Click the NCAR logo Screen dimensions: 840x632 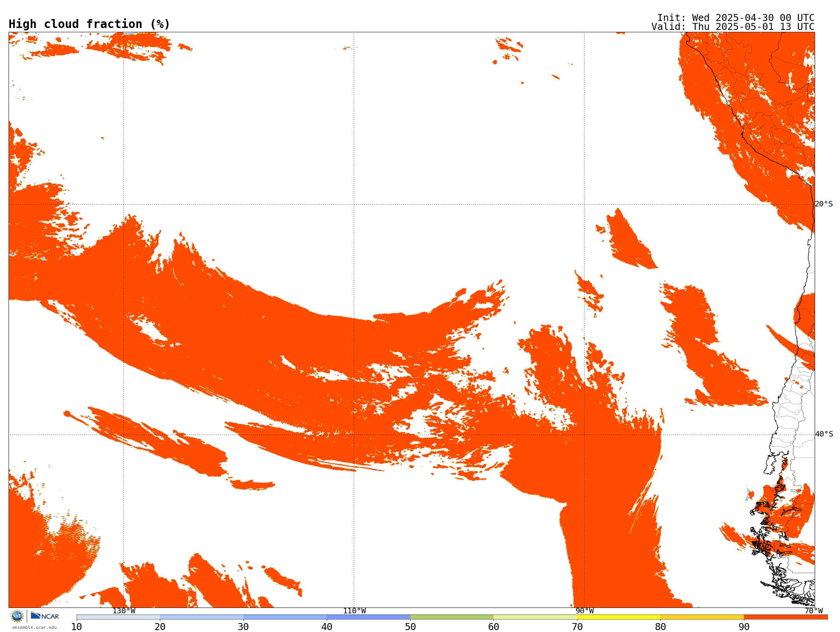(x=45, y=616)
